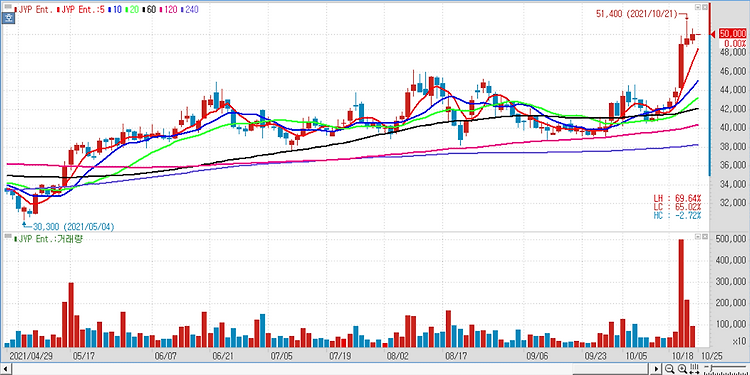750x375 pixels.
Task: Select the 240-day moving average legend
Action: [x=189, y=9]
